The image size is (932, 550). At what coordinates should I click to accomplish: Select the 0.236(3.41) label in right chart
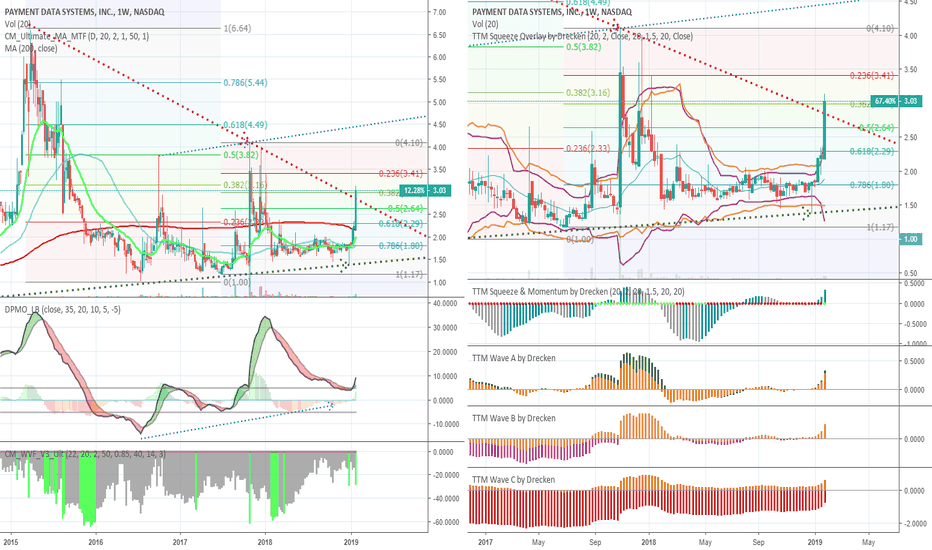(x=871, y=76)
